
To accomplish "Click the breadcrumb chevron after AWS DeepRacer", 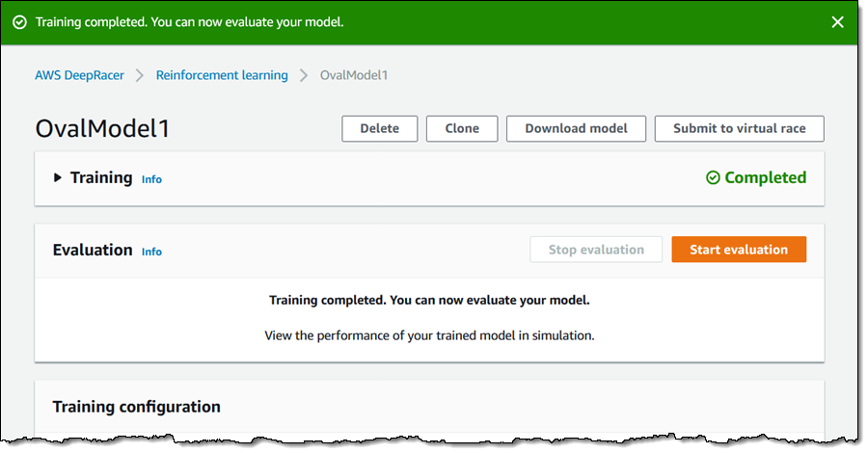I will 140,75.
